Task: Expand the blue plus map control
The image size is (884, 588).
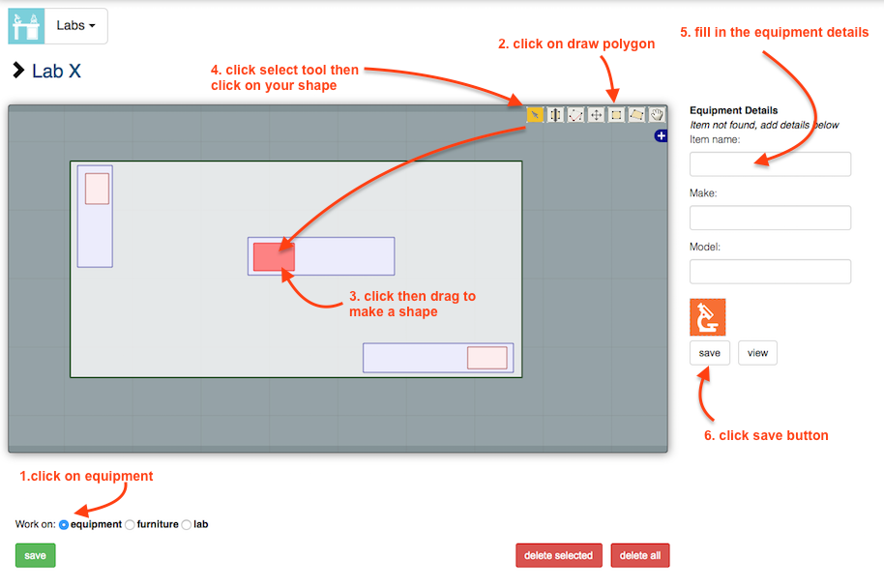Action: [662, 136]
